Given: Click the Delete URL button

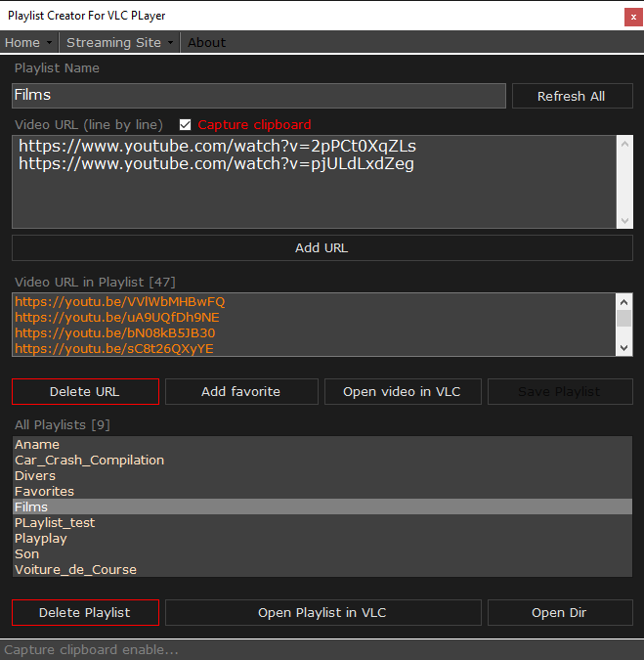Looking at the screenshot, I should pyautogui.click(x=85, y=391).
